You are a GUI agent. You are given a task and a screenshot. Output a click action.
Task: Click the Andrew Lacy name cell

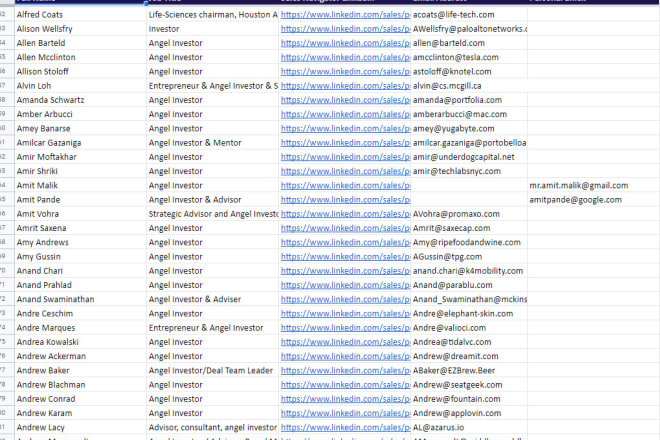(80, 427)
